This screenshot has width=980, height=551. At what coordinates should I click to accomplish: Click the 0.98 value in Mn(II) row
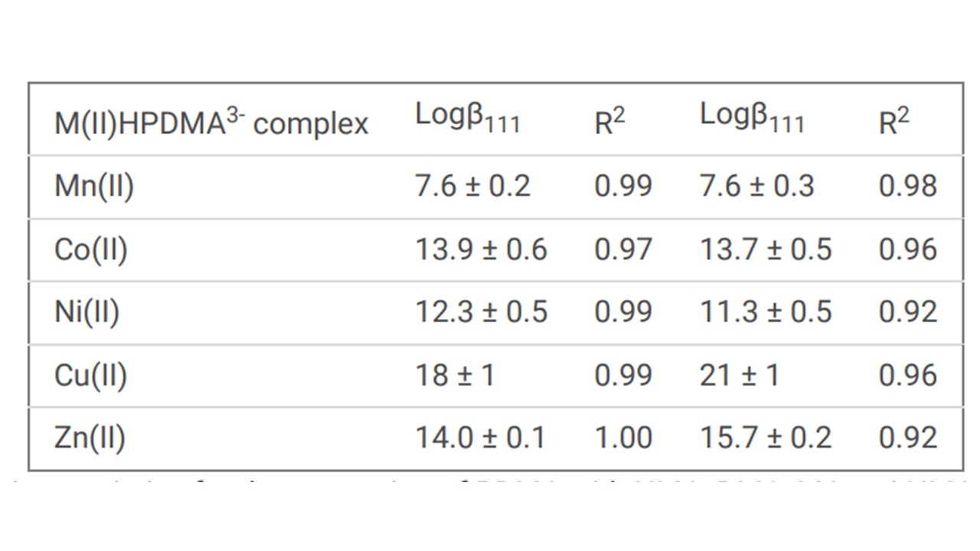click(x=908, y=186)
